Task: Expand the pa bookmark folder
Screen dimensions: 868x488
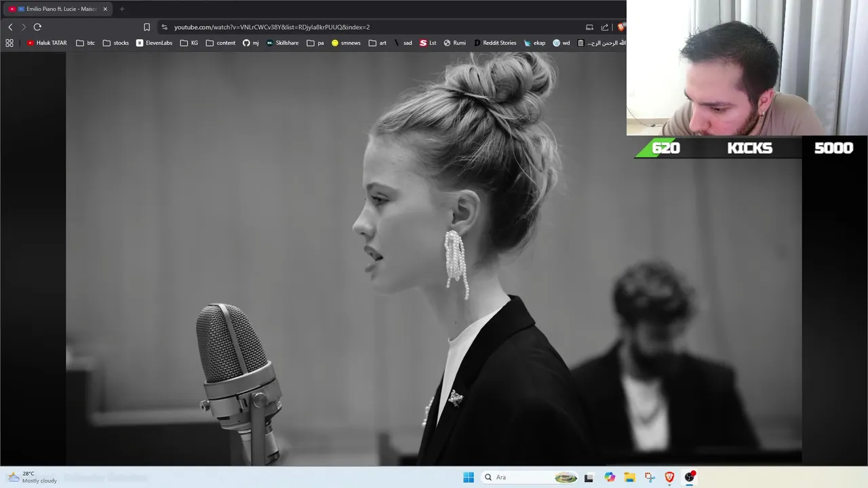Action: 315,43
